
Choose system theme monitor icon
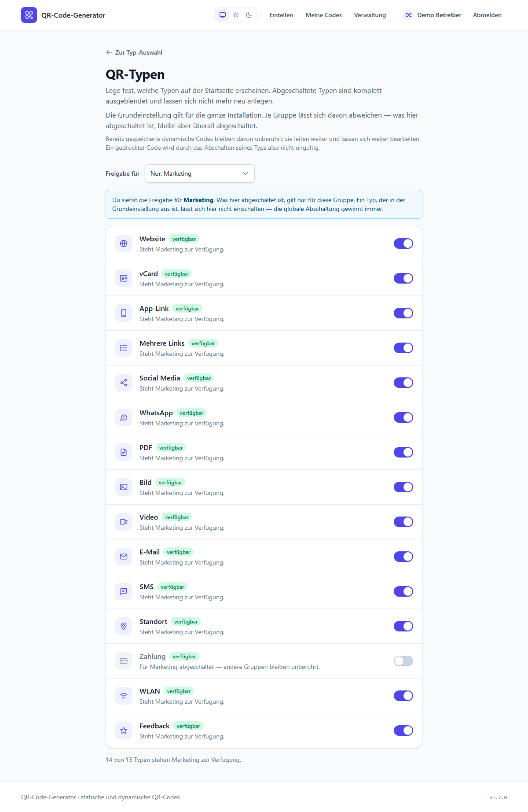click(223, 15)
